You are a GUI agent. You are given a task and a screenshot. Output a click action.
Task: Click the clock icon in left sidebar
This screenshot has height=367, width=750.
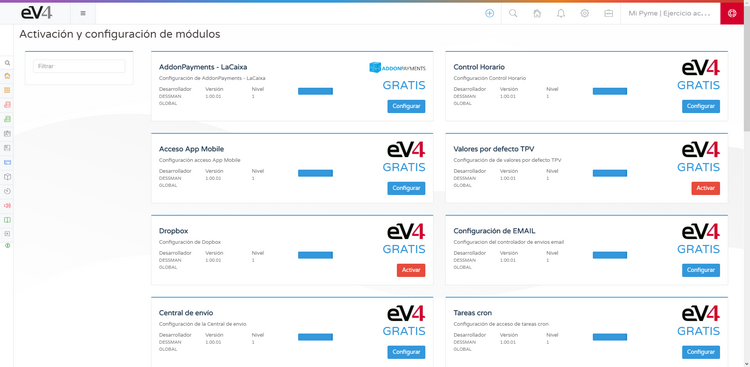(x=7, y=191)
